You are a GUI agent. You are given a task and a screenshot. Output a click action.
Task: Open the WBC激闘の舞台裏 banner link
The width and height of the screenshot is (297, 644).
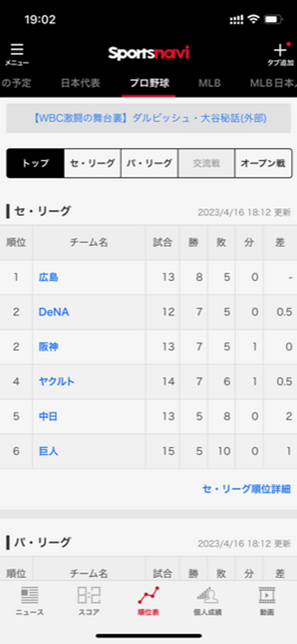pyautogui.click(x=148, y=118)
